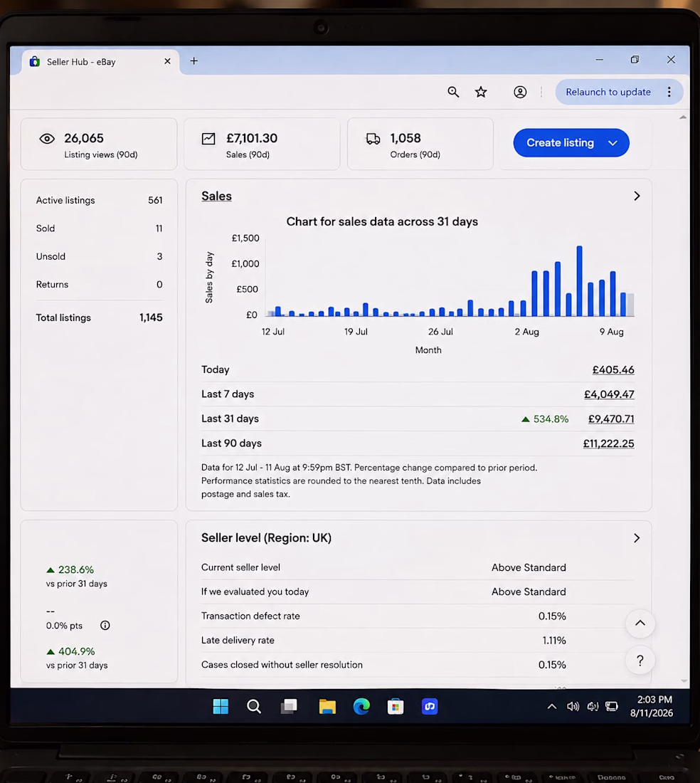Expand the Sales panel chevron

tap(637, 196)
